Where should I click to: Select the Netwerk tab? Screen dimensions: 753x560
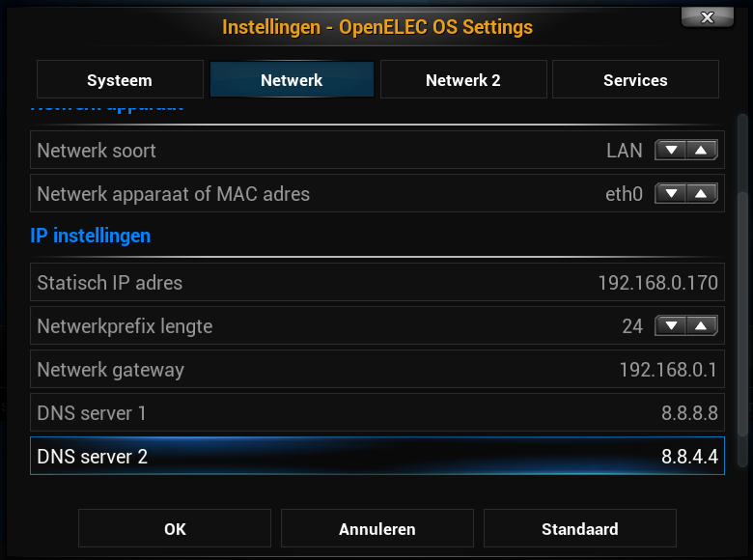click(292, 80)
